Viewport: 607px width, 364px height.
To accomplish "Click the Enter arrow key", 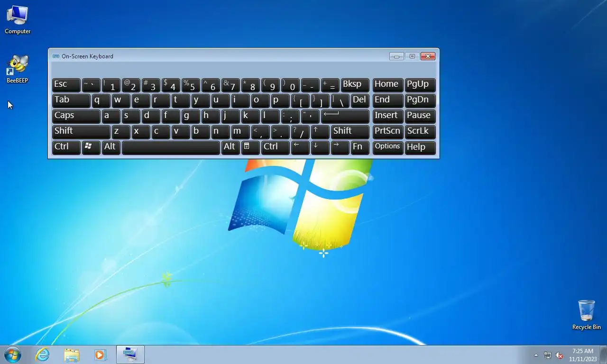I will coord(345,116).
